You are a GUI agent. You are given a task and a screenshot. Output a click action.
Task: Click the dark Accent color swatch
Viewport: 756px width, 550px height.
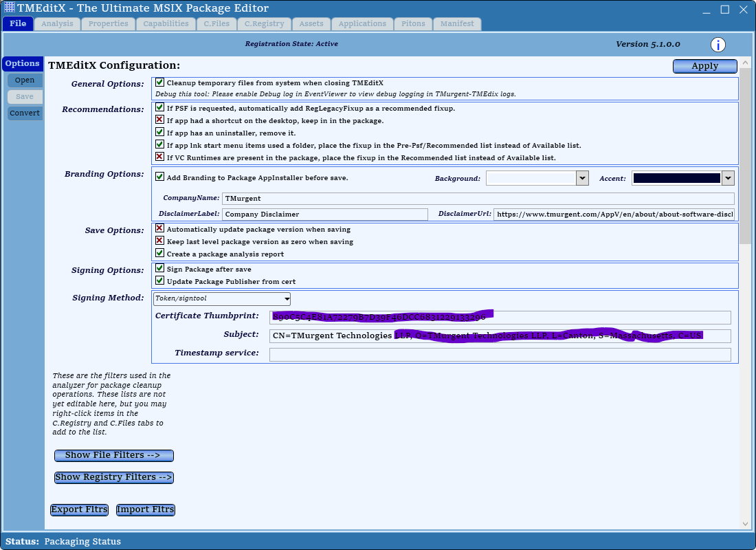677,179
